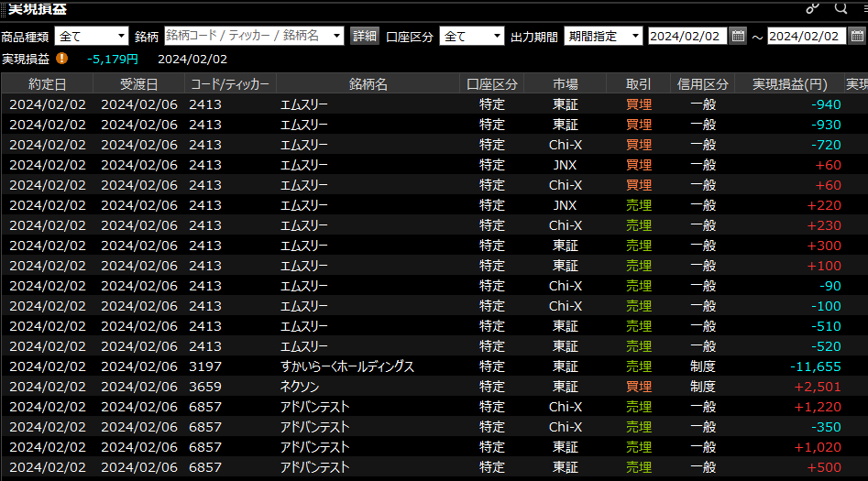Viewport: 868px width, 481px height.
Task: Click Chi-X in the -350 row
Action: 566,427
